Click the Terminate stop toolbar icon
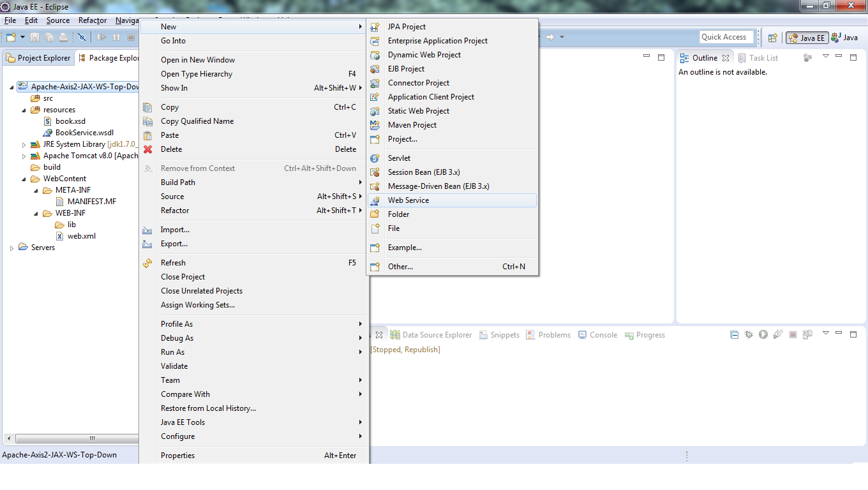The width and height of the screenshot is (868, 490). pos(131,38)
